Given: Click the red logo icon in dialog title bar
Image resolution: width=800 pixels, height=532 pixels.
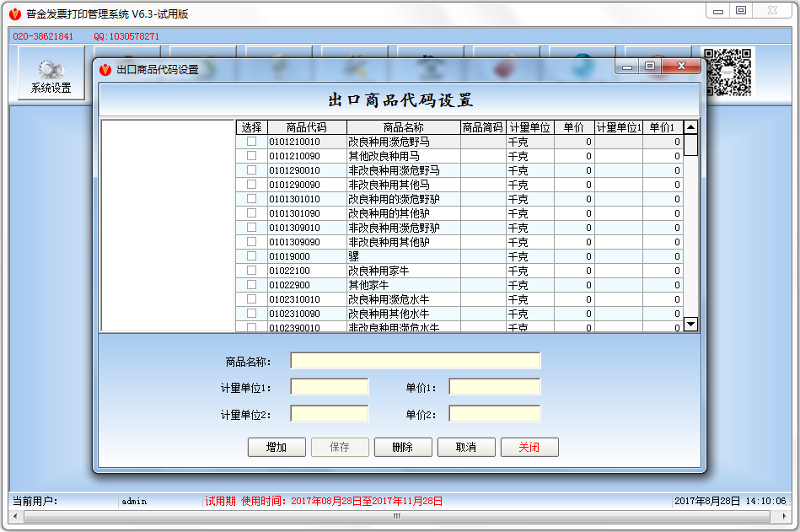Looking at the screenshot, I should tap(103, 67).
